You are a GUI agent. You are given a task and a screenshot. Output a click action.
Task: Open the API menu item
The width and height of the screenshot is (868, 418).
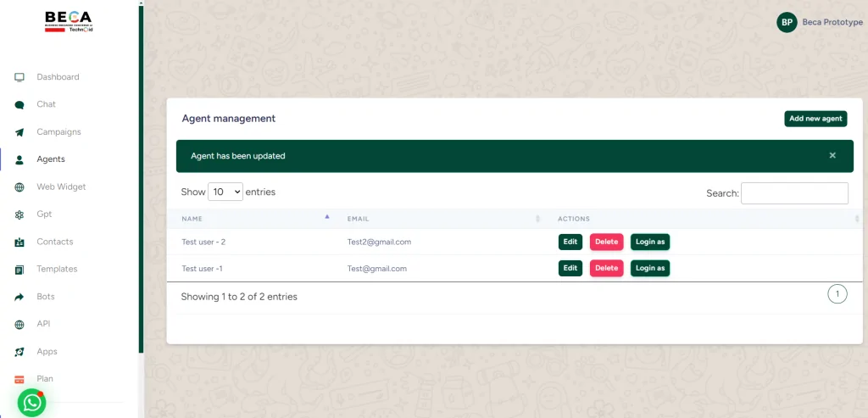coord(44,324)
